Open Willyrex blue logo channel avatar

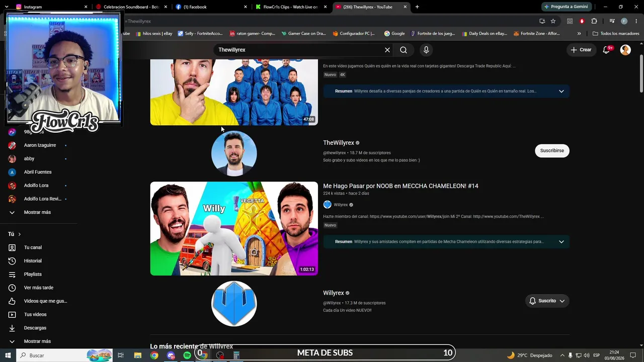coord(234,304)
